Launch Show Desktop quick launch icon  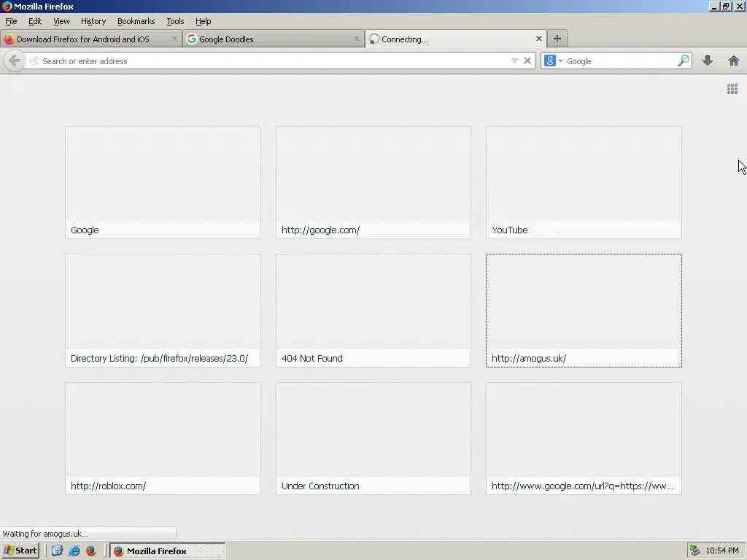(57, 551)
